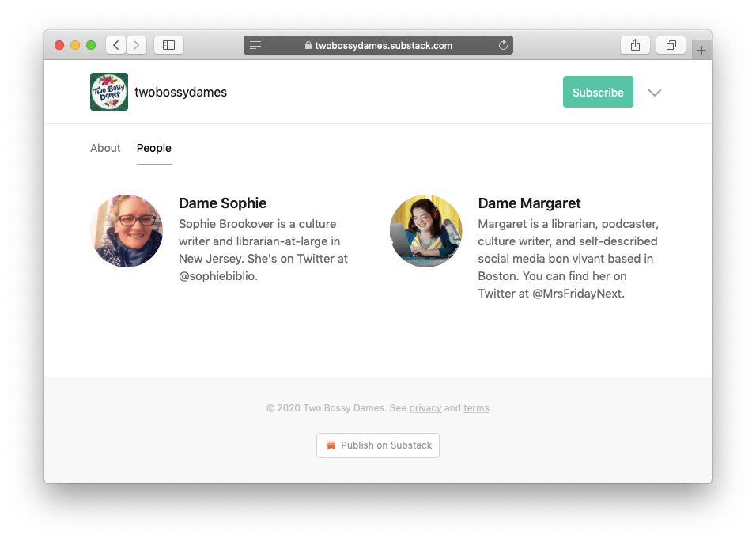Click Dame Margaret's profile photo

point(425,231)
